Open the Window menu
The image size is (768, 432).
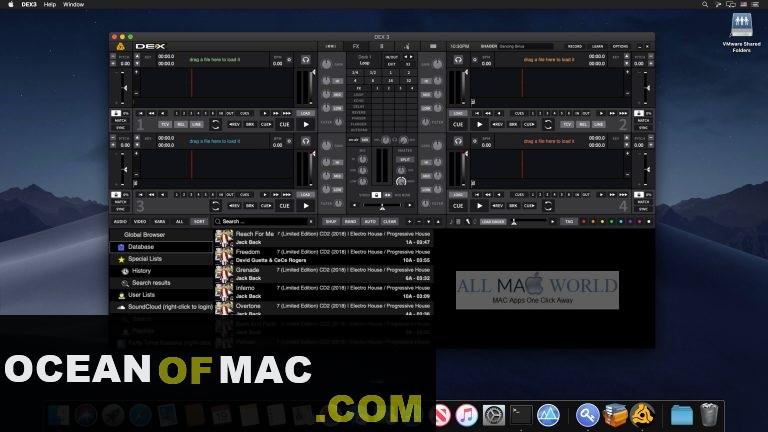[73, 4]
